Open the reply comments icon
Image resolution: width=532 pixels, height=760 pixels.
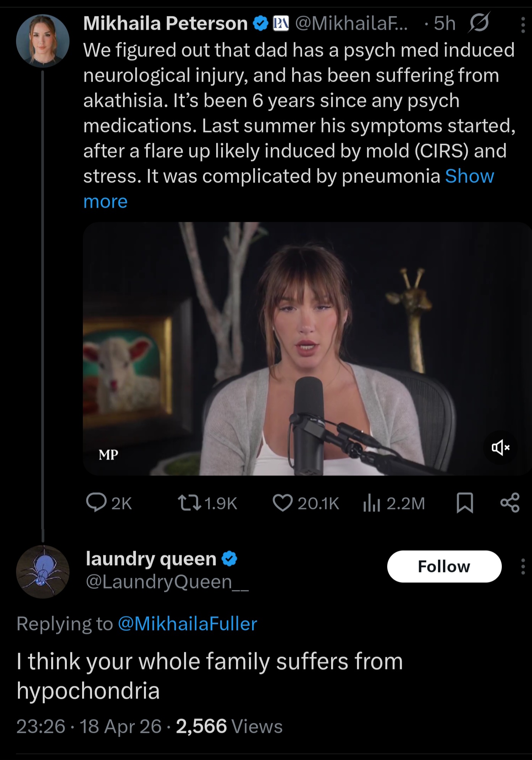click(96, 503)
